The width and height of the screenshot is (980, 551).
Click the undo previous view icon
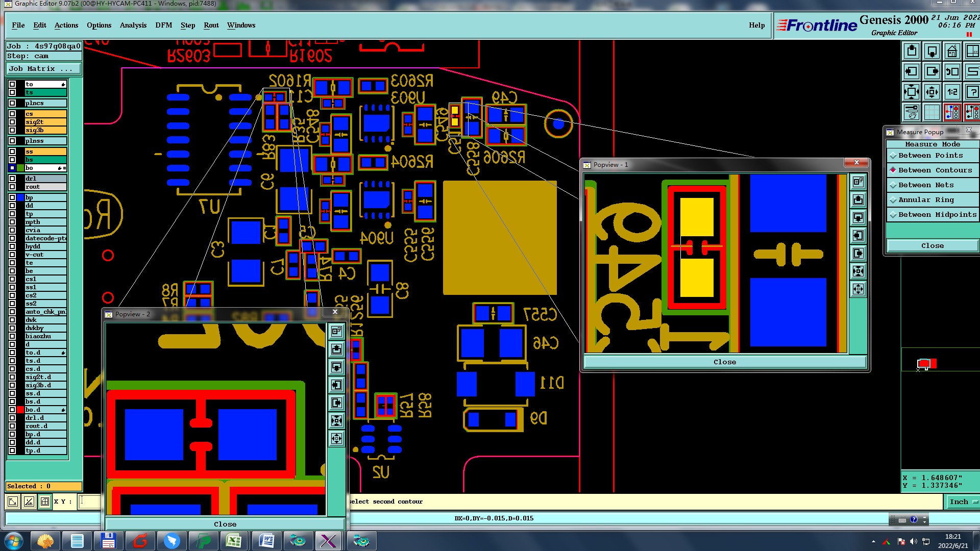coord(952,72)
